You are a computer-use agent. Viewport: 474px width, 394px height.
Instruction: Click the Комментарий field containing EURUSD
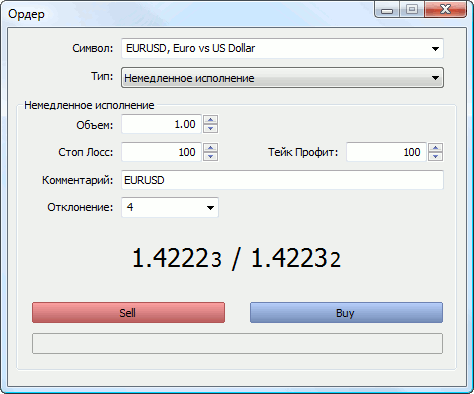[282, 180]
